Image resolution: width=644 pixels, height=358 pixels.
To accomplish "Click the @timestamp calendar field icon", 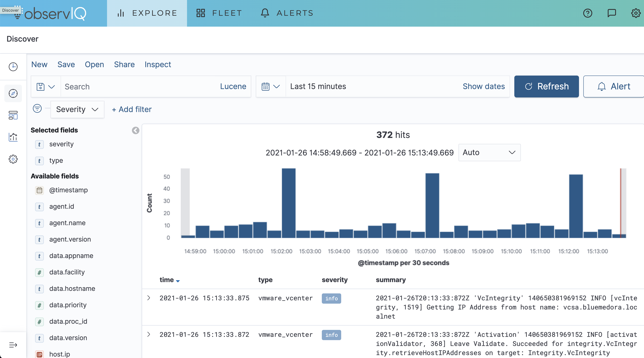I will coord(39,190).
